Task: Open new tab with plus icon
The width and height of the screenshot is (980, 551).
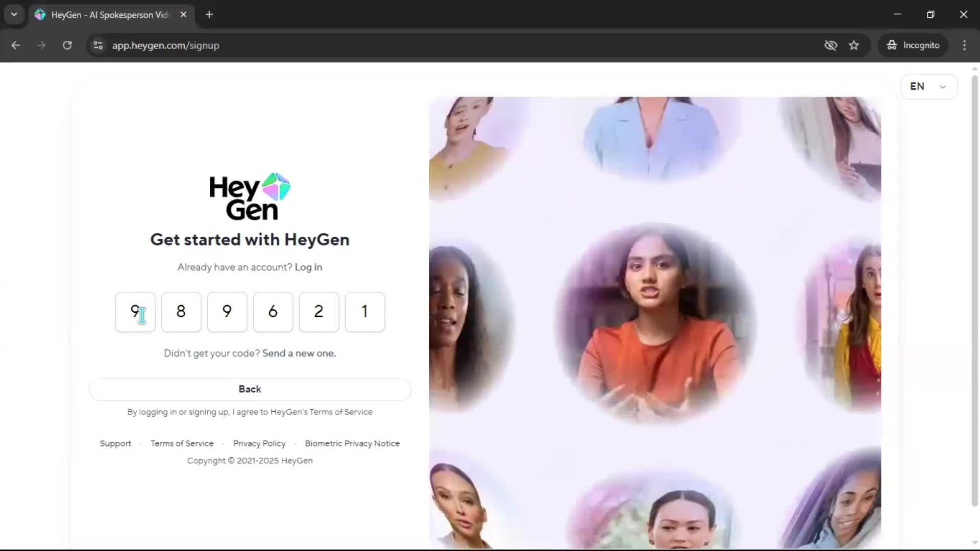Action: [209, 14]
